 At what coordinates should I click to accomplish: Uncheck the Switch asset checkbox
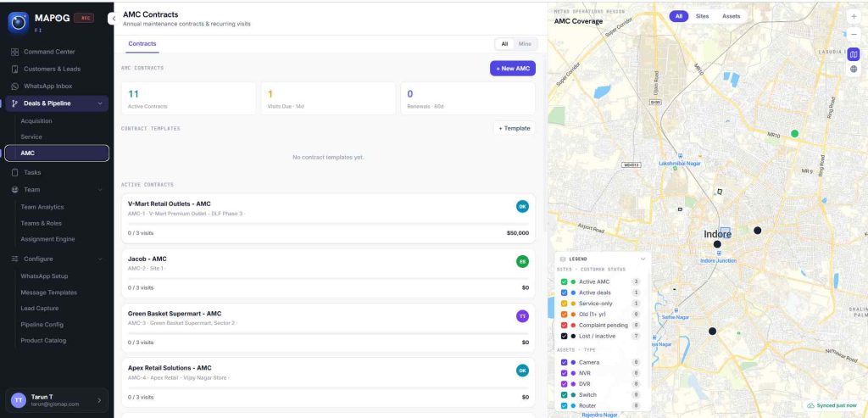[564, 395]
